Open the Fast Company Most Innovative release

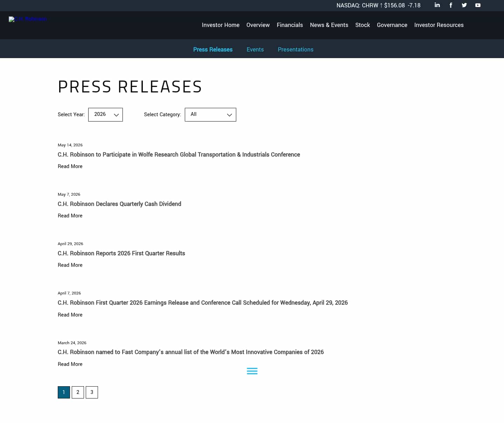(x=191, y=352)
